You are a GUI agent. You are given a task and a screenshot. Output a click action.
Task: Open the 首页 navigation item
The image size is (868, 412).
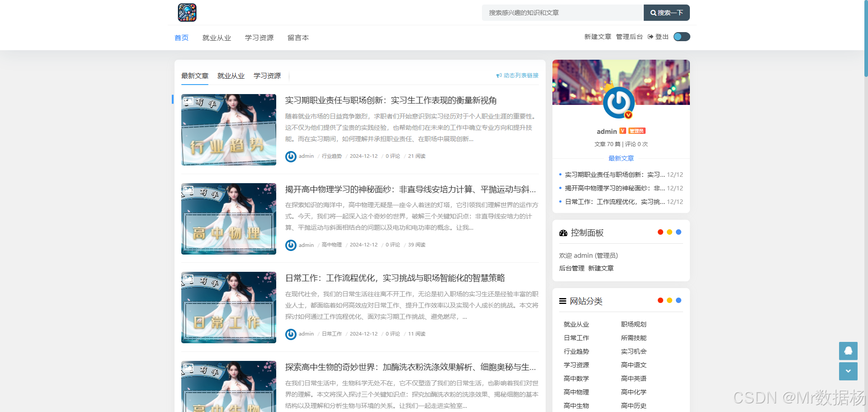click(181, 38)
